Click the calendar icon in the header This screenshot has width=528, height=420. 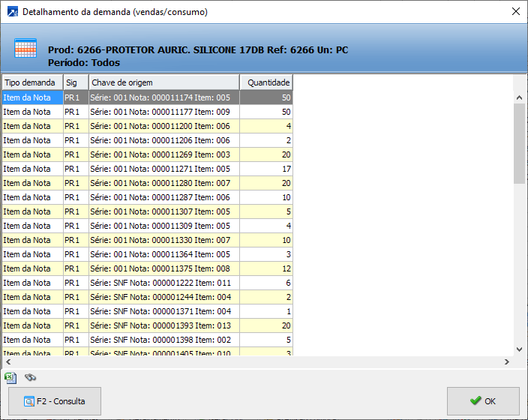click(25, 49)
